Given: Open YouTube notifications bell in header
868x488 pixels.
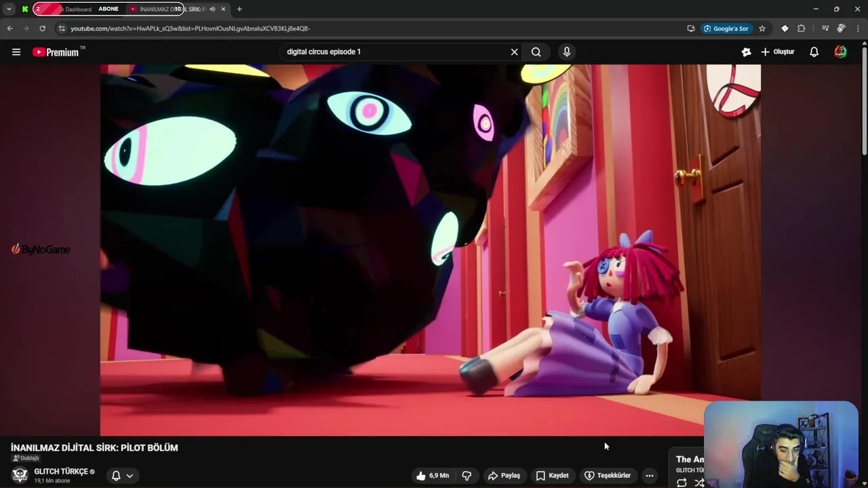Looking at the screenshot, I should 814,52.
